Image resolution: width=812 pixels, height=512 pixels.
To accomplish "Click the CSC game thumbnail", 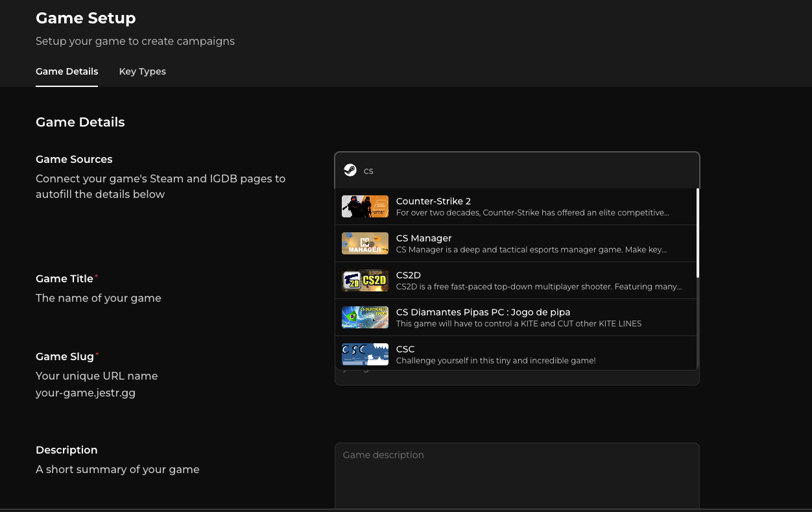I will 365,354.
